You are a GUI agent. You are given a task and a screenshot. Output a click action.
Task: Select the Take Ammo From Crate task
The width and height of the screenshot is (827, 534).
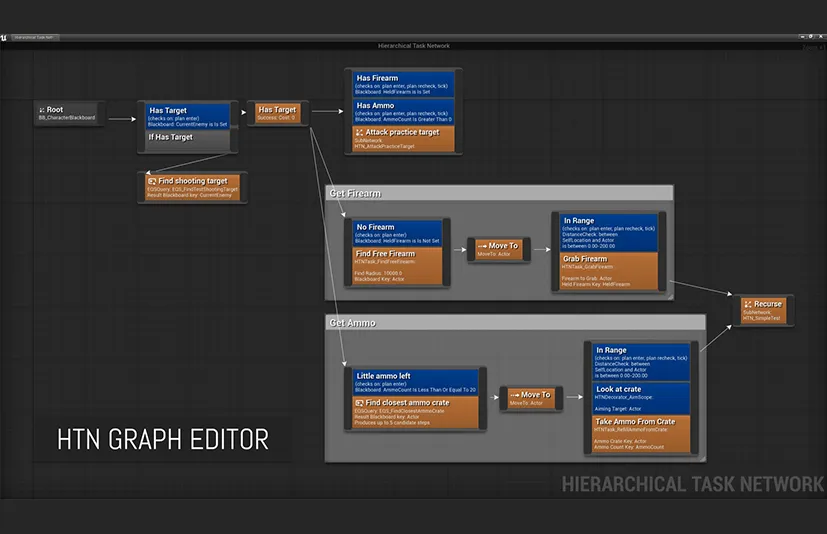641,434
